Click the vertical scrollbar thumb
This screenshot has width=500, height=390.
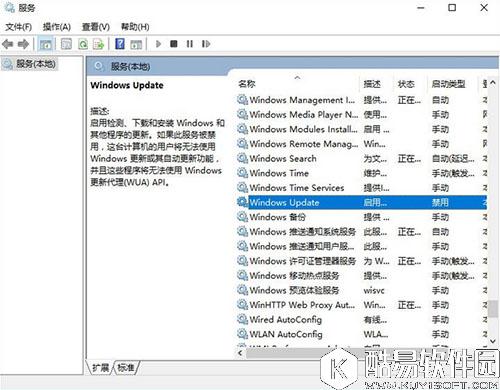[493, 308]
